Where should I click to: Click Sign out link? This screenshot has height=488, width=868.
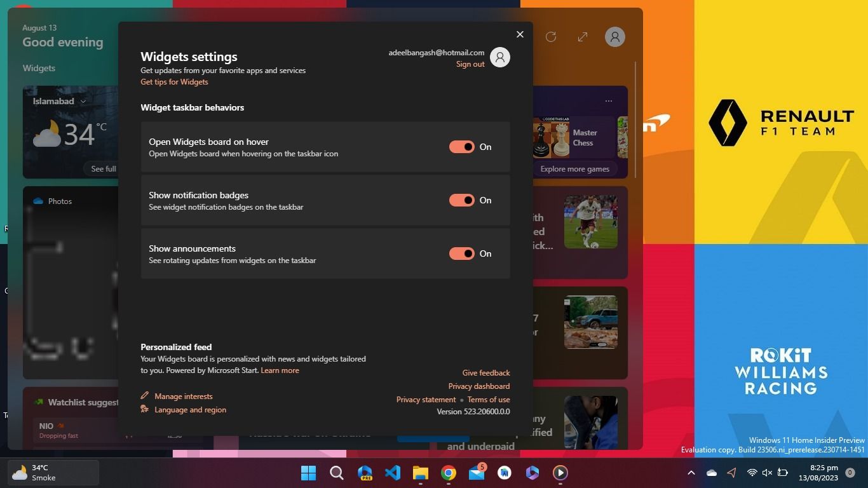pyautogui.click(x=470, y=64)
